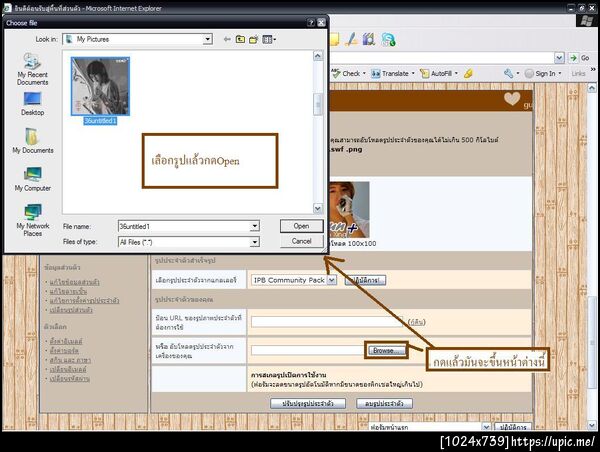Click third link under options section
Viewport: 600px width, 452px height.
[70, 360]
